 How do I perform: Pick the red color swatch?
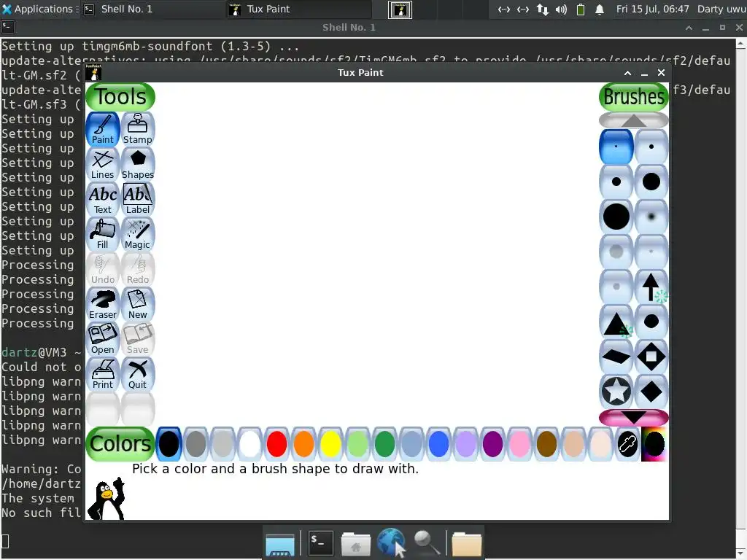coord(276,444)
